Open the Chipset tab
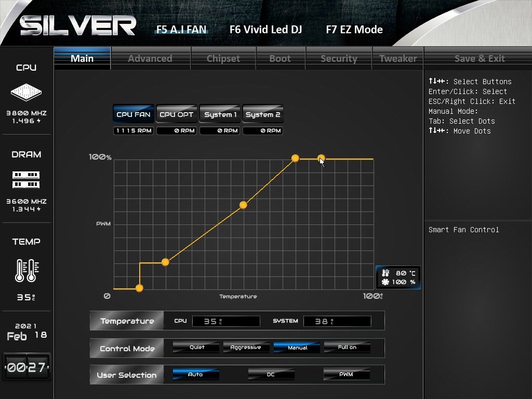532x399 pixels. (223, 58)
